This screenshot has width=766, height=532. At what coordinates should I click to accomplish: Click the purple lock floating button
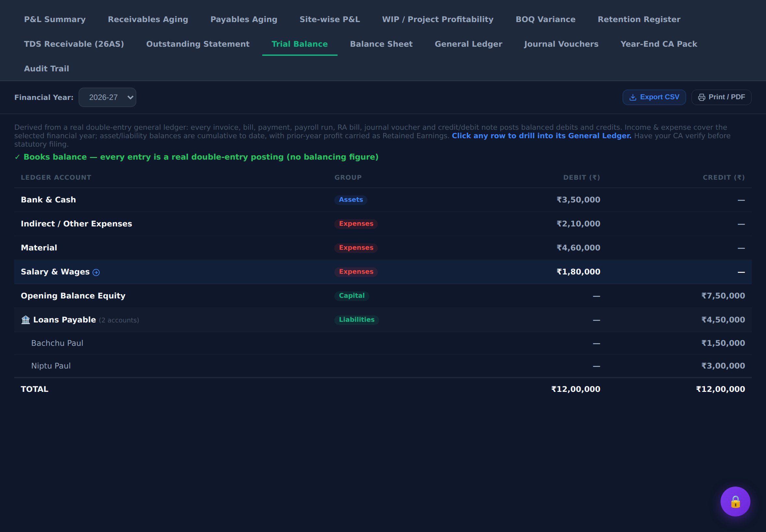tap(735, 501)
